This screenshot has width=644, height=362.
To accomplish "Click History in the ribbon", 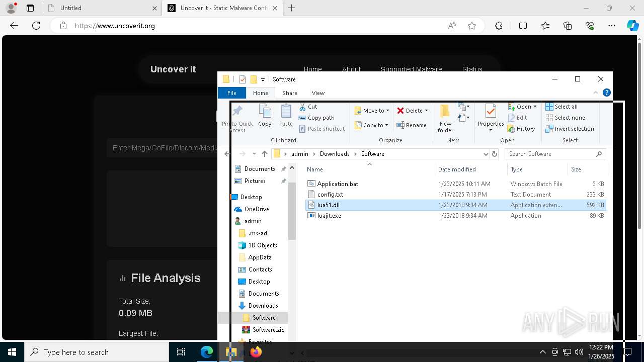I will click(x=521, y=129).
